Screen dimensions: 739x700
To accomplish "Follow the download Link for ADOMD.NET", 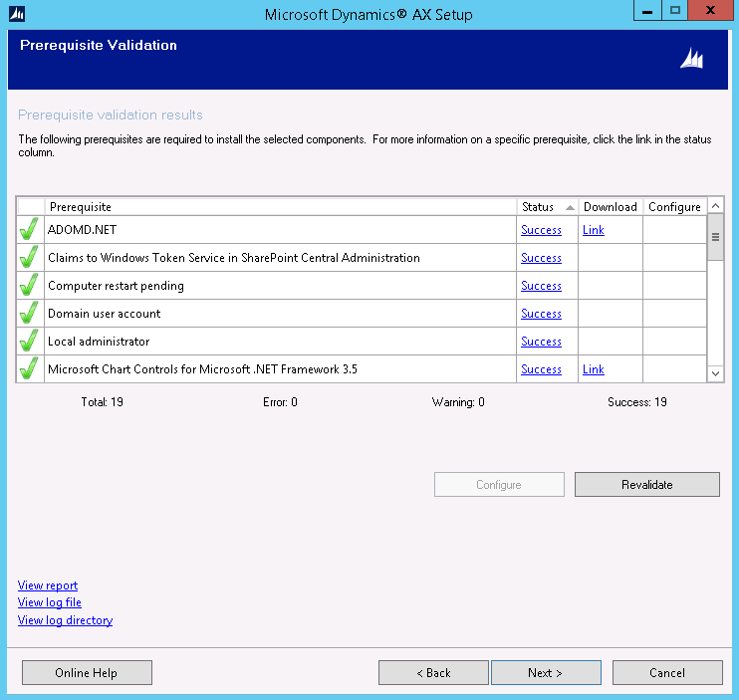I will [594, 230].
